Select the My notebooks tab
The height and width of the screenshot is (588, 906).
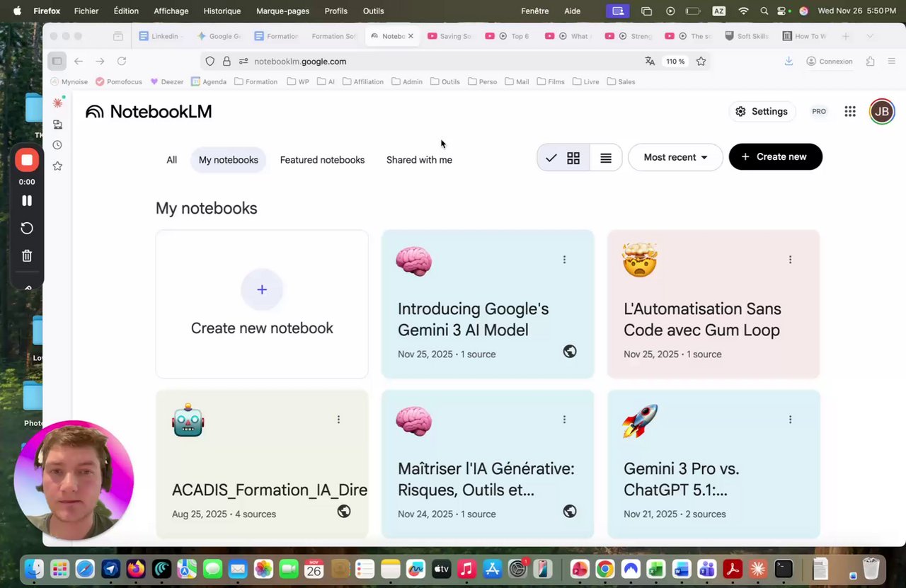pos(228,160)
